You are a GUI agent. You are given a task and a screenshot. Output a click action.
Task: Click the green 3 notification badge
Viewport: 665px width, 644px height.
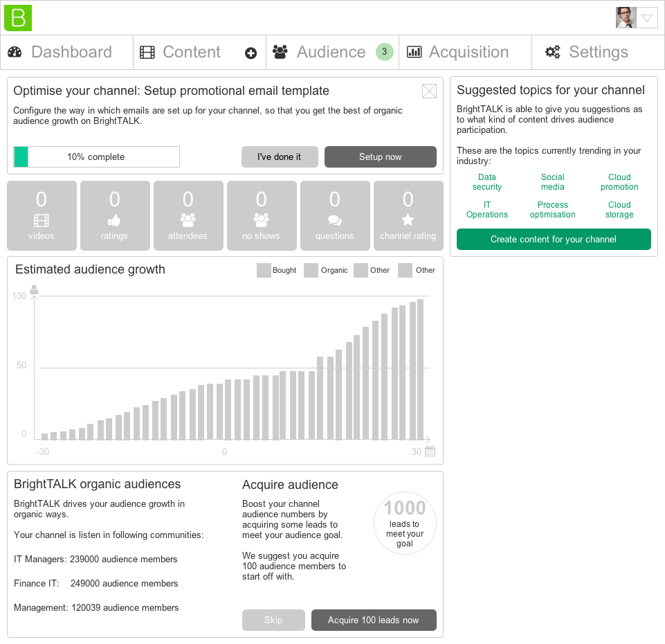[x=384, y=52]
